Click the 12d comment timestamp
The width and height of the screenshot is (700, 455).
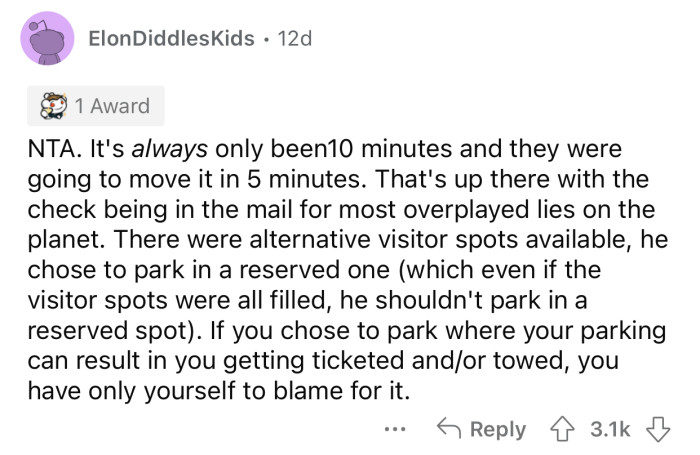pyautogui.click(x=293, y=41)
